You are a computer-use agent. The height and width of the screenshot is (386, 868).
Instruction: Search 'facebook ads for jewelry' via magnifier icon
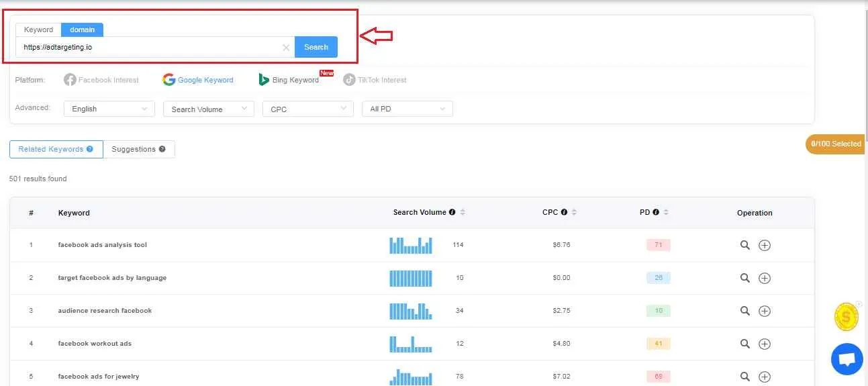[x=744, y=377]
